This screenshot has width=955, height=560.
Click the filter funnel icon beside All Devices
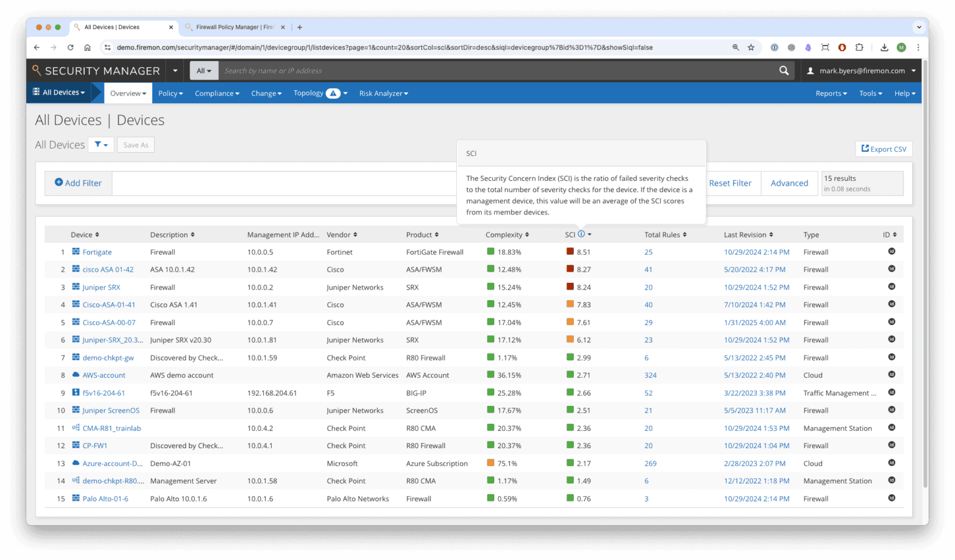tap(98, 144)
